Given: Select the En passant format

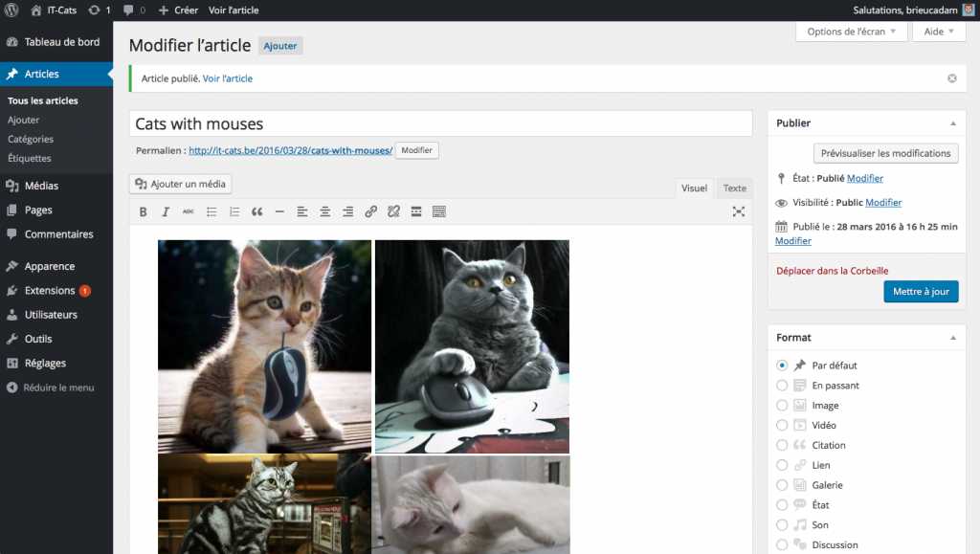Looking at the screenshot, I should pyautogui.click(x=782, y=386).
